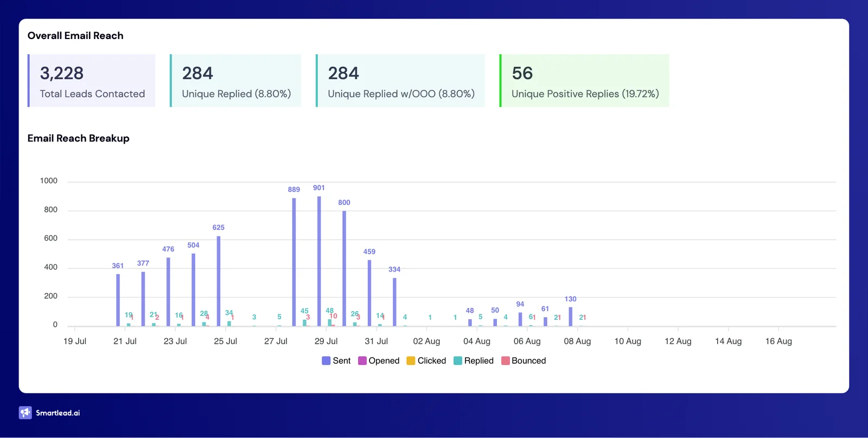Select the Total Leads Contacted card

click(92, 80)
